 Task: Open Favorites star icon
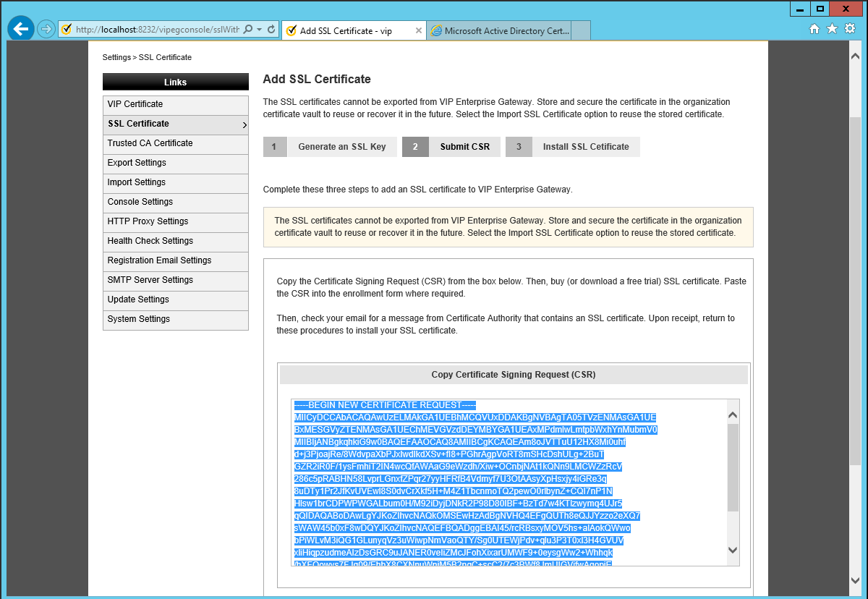pos(832,29)
